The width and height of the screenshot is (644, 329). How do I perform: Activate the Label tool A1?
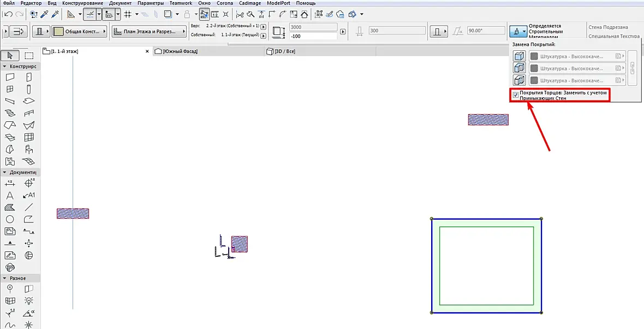(29, 195)
